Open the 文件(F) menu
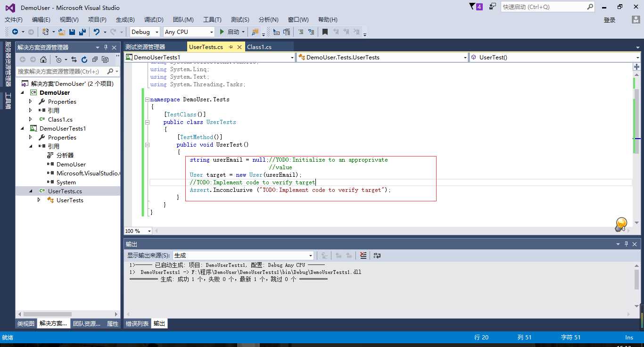 click(x=14, y=20)
